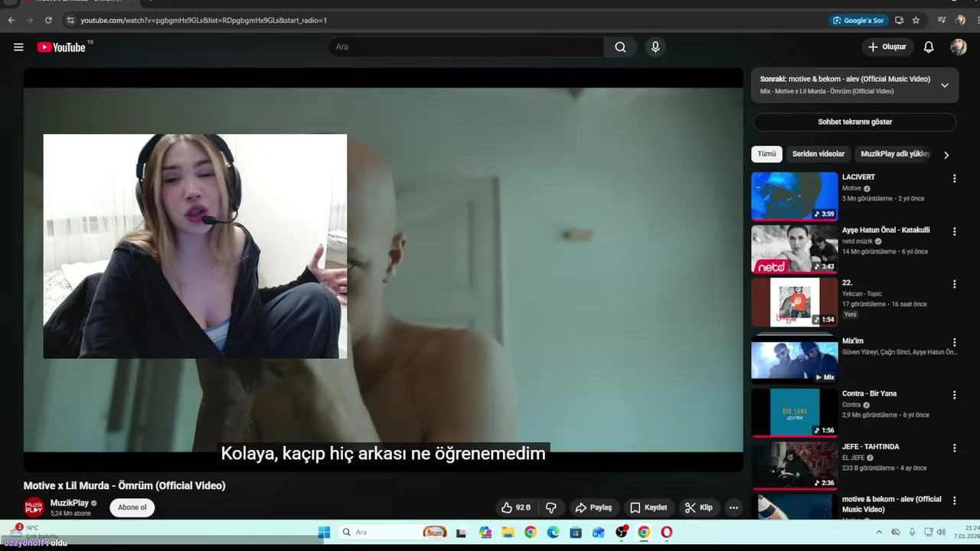Click Sohbet tekrarını göster button
The width and height of the screenshot is (980, 551).
[854, 122]
